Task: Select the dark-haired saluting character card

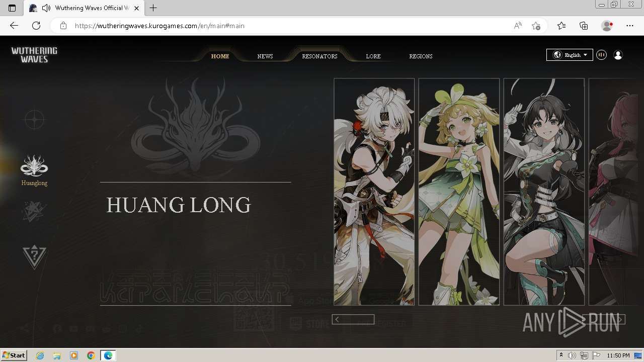Action: click(544, 192)
